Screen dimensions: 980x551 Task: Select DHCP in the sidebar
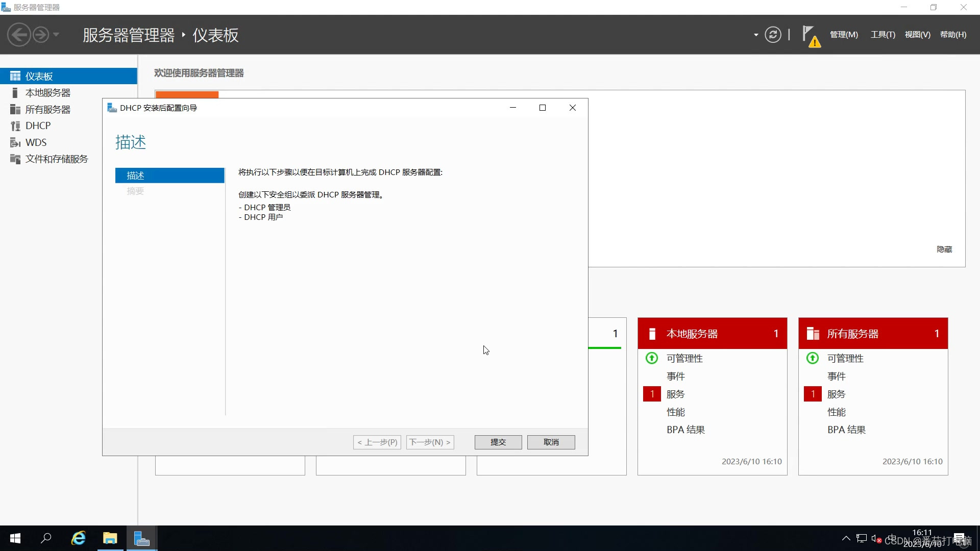point(68,126)
